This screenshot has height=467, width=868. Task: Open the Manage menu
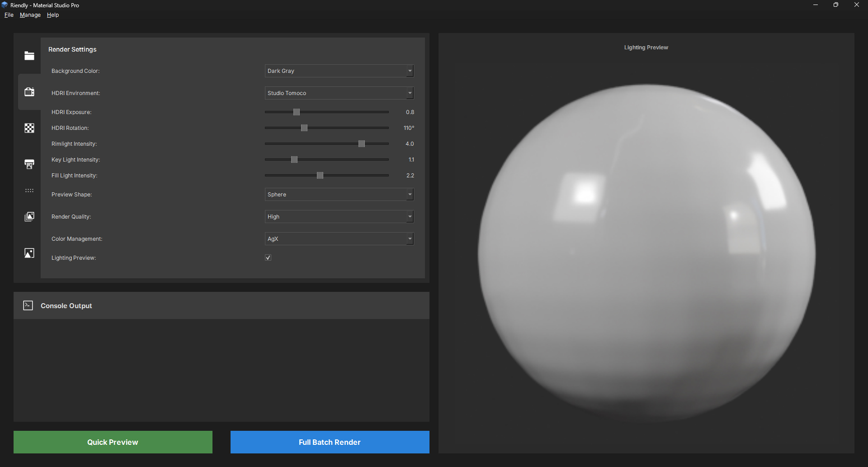click(30, 15)
